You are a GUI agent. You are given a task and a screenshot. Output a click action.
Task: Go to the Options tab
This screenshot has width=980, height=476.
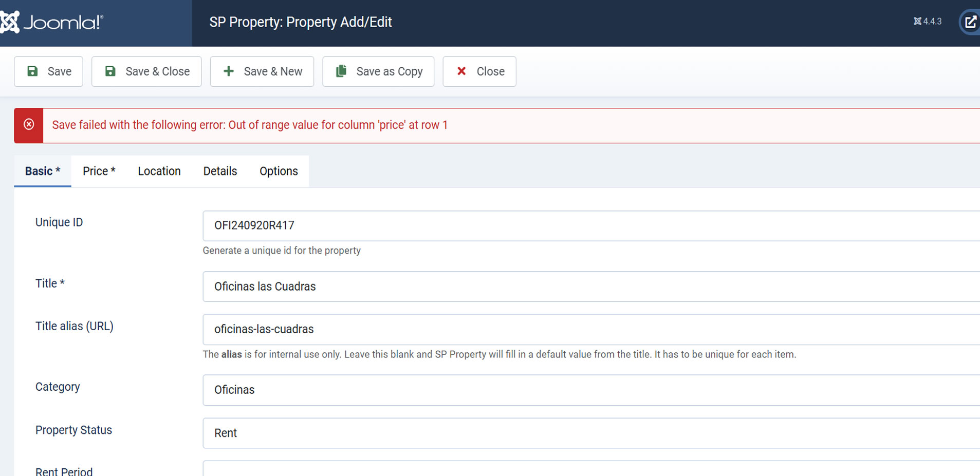279,171
